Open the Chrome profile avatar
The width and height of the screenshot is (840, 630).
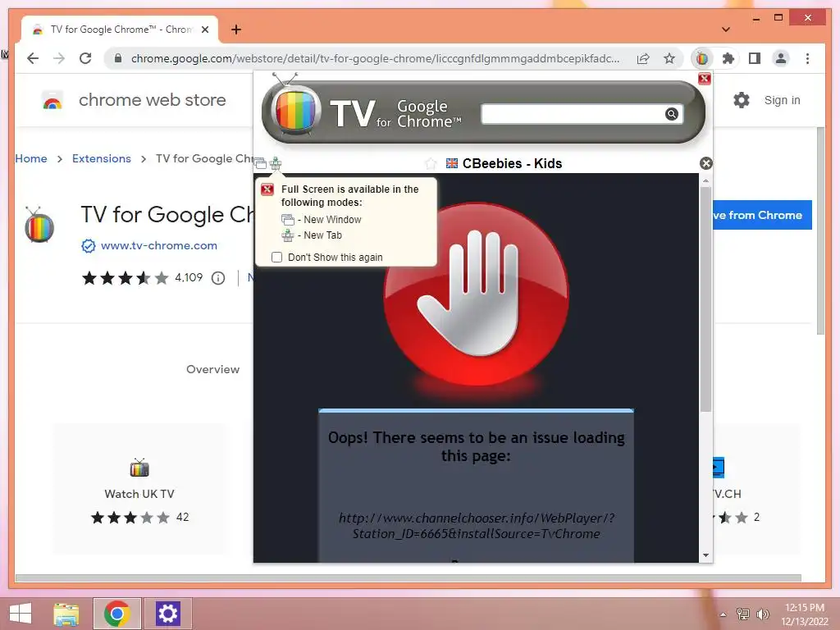pyautogui.click(x=781, y=58)
